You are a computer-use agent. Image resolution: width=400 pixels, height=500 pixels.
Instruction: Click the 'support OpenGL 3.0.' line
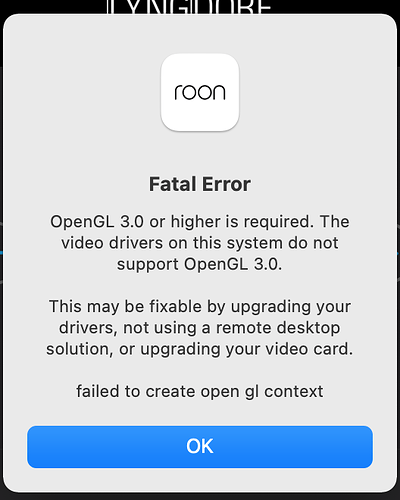coord(200,264)
